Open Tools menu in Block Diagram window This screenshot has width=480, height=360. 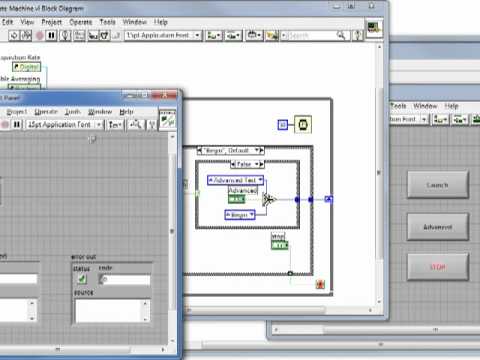[x=107, y=22]
